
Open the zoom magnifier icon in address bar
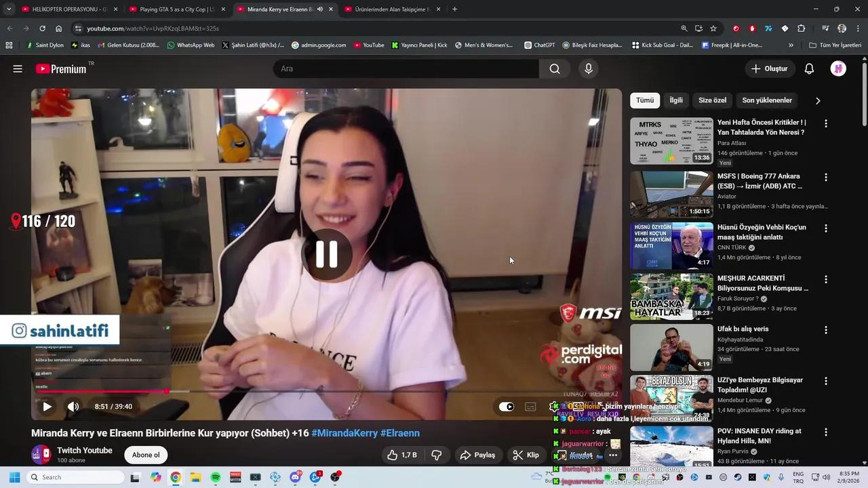684,28
